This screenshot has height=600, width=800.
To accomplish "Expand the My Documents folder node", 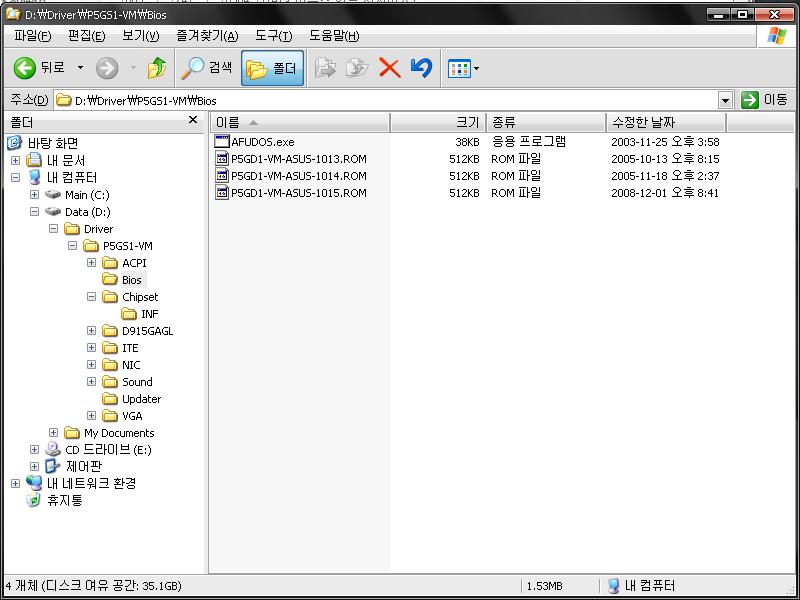I will (54, 433).
